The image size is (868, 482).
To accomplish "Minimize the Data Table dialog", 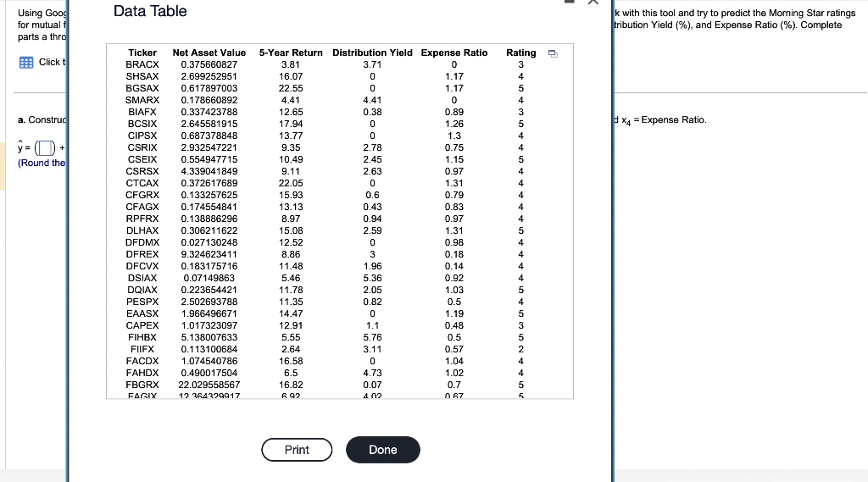I will [569, 2].
